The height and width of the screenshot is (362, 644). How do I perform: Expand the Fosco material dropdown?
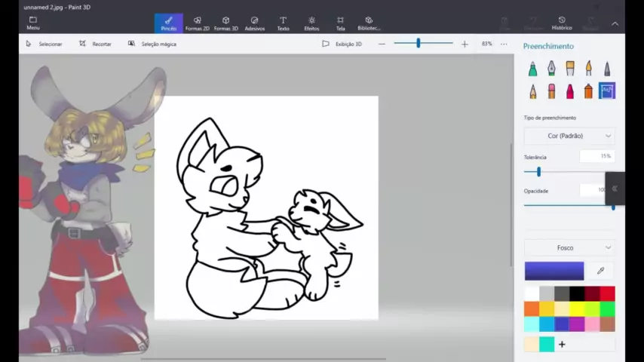569,247
